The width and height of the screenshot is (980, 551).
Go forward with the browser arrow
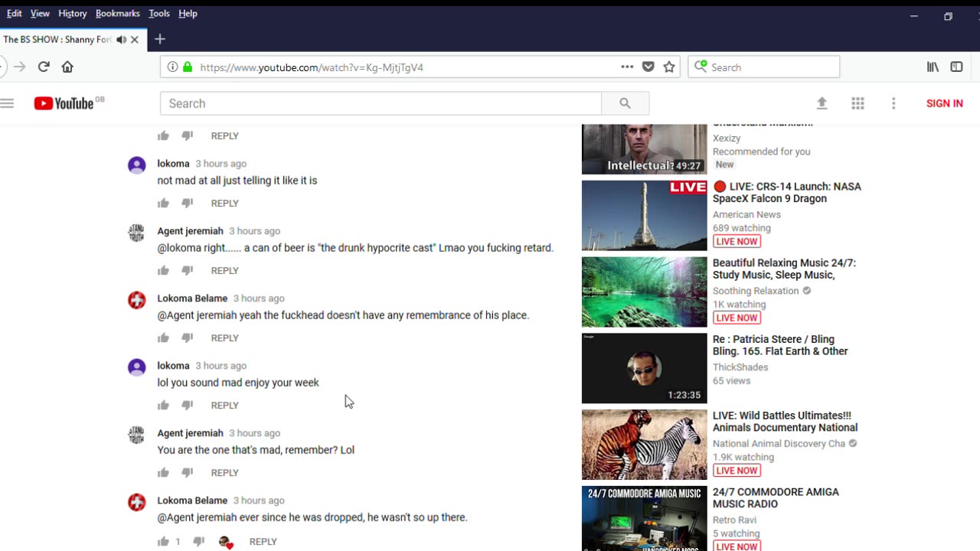click(x=19, y=67)
